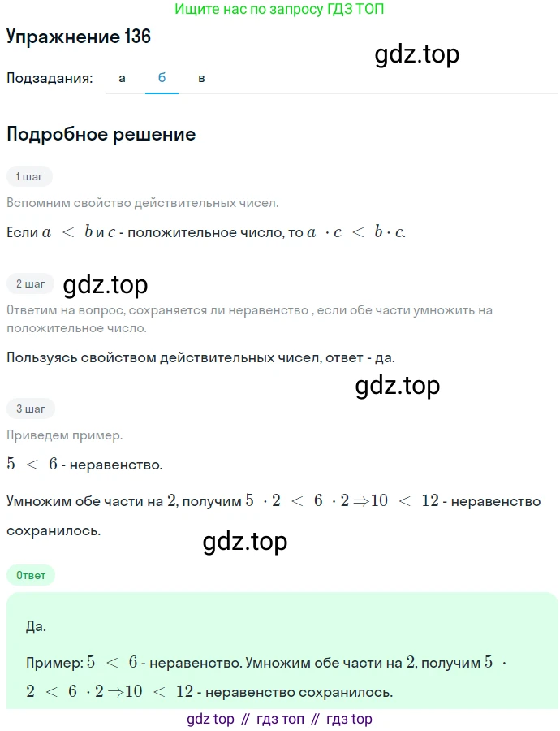This screenshot has height=731, width=560.
Task: Click the Упражнение 136 heading
Action: pyautogui.click(x=79, y=37)
